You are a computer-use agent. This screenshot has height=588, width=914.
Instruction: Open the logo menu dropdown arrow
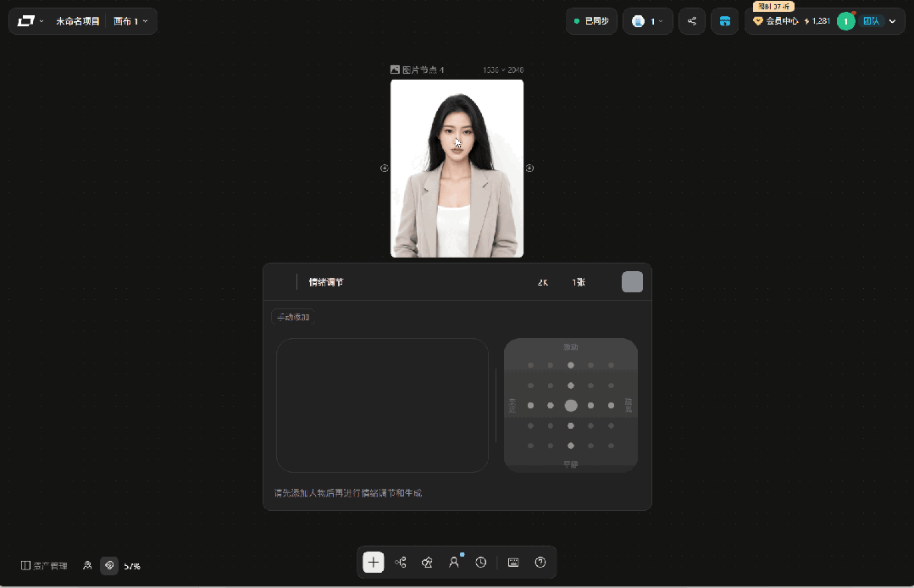42,21
